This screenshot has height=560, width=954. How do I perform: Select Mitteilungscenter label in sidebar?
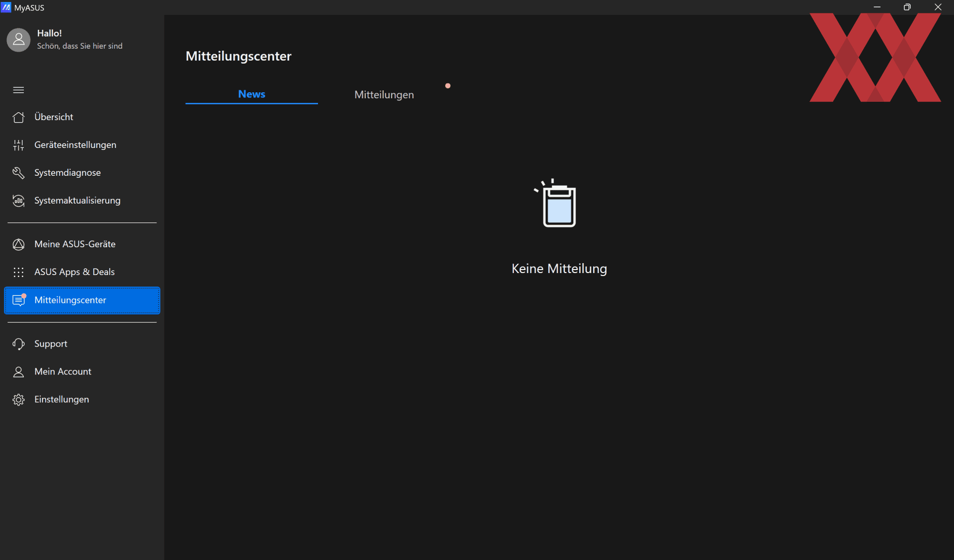pyautogui.click(x=70, y=300)
